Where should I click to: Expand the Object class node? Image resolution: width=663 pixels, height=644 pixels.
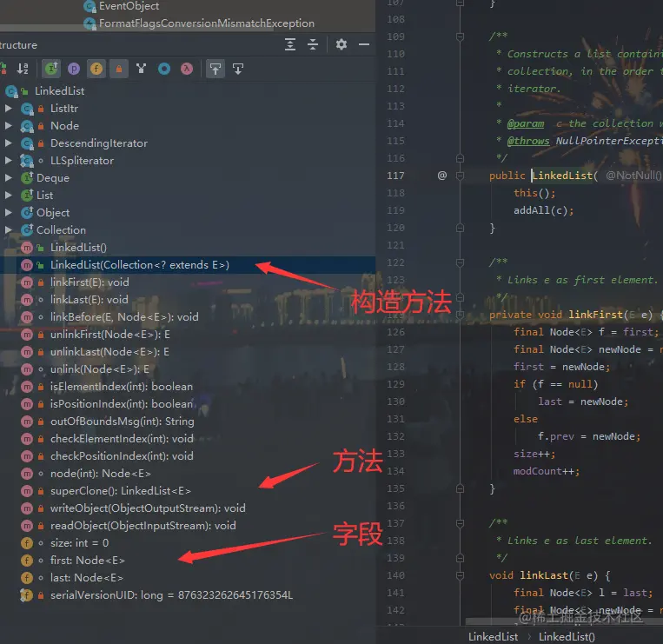click(x=8, y=212)
